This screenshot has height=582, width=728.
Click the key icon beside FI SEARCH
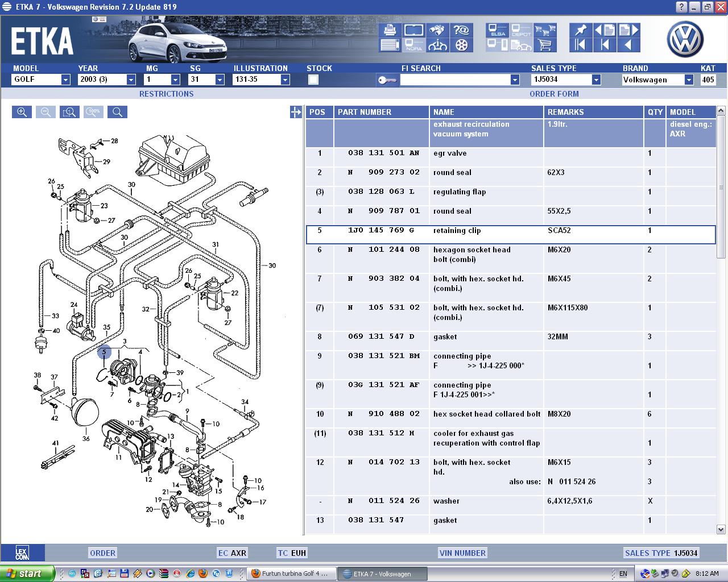[387, 80]
